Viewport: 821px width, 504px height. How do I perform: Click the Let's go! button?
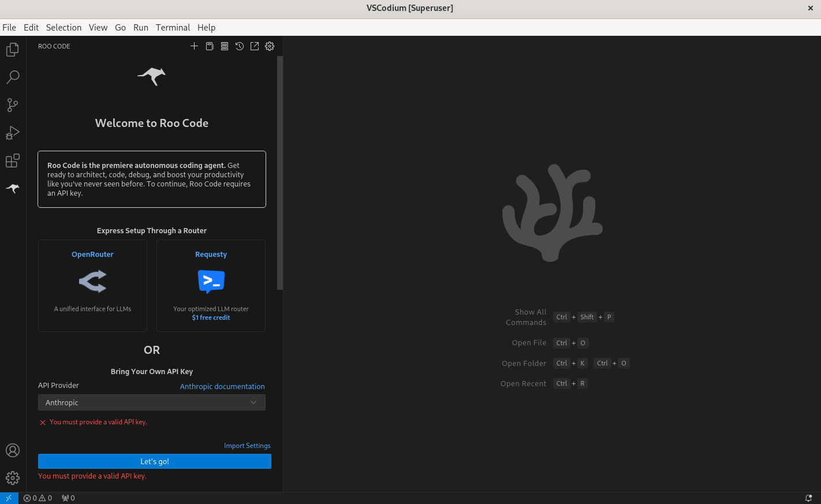pos(155,461)
